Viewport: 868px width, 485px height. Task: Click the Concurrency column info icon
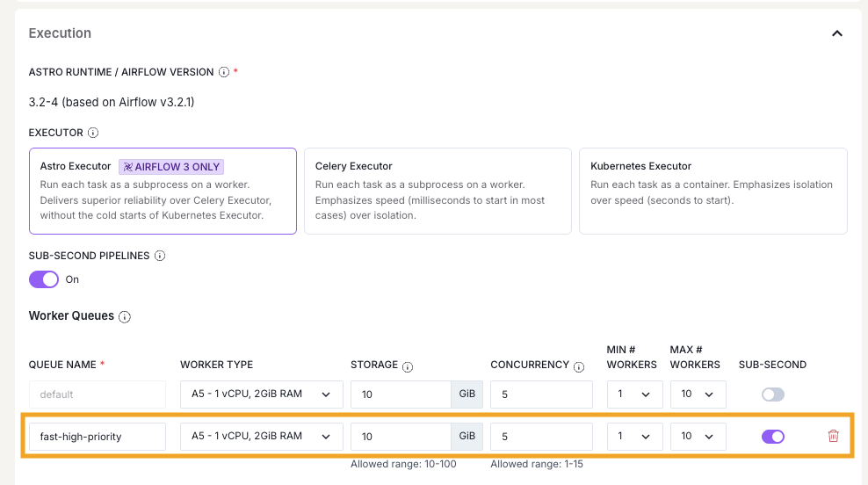(579, 367)
